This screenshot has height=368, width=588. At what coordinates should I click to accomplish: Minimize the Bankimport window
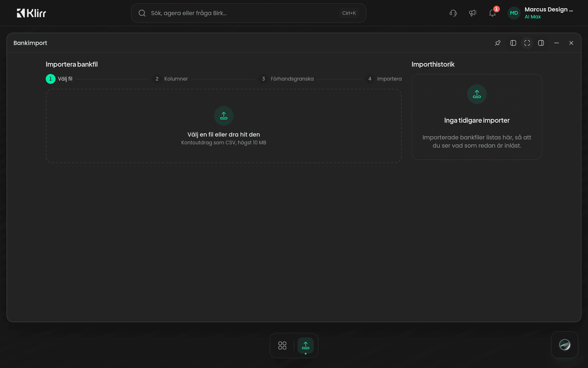pos(556,43)
